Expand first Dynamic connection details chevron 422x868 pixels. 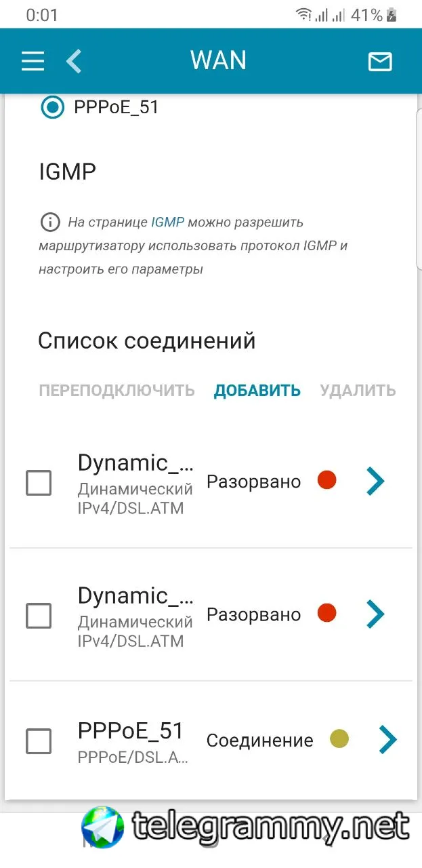[375, 481]
